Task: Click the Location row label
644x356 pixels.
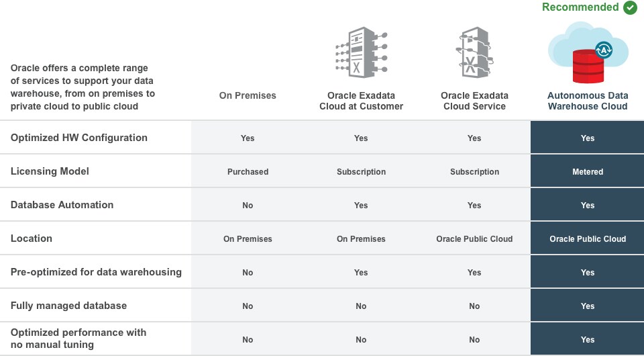Action: point(32,238)
